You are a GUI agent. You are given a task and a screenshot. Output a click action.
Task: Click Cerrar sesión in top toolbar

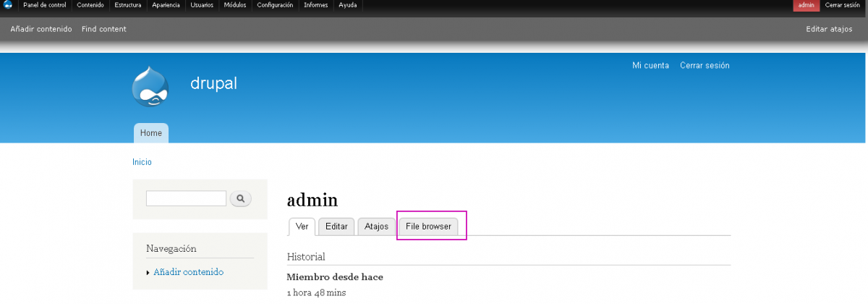click(x=843, y=5)
